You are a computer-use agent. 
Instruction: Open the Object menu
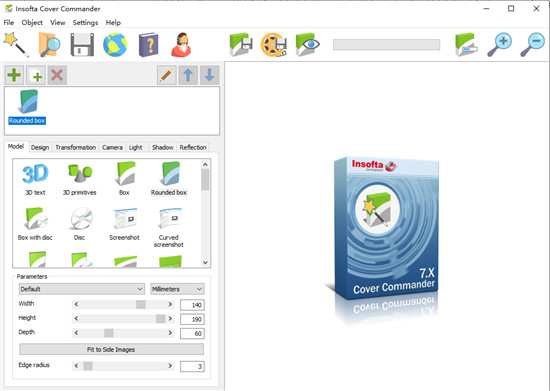tap(32, 22)
